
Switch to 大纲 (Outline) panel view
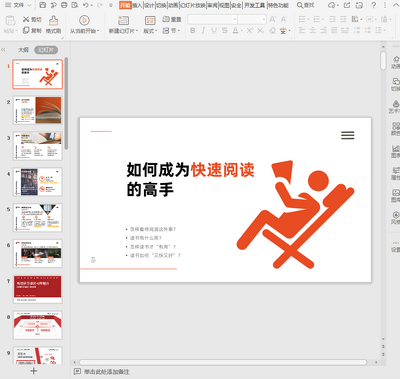coord(23,50)
